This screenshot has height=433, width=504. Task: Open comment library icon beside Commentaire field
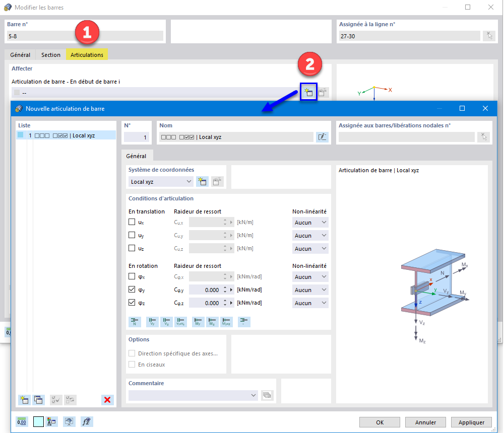(x=267, y=395)
